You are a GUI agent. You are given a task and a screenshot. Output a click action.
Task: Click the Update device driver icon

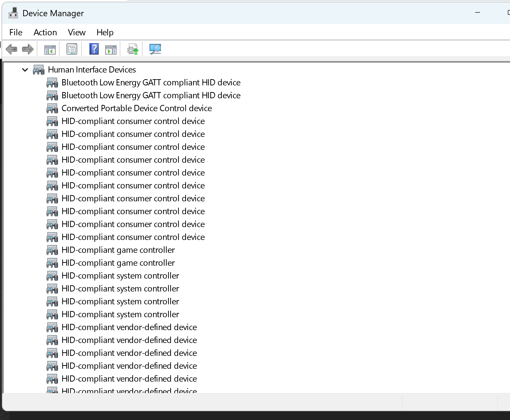pos(133,49)
